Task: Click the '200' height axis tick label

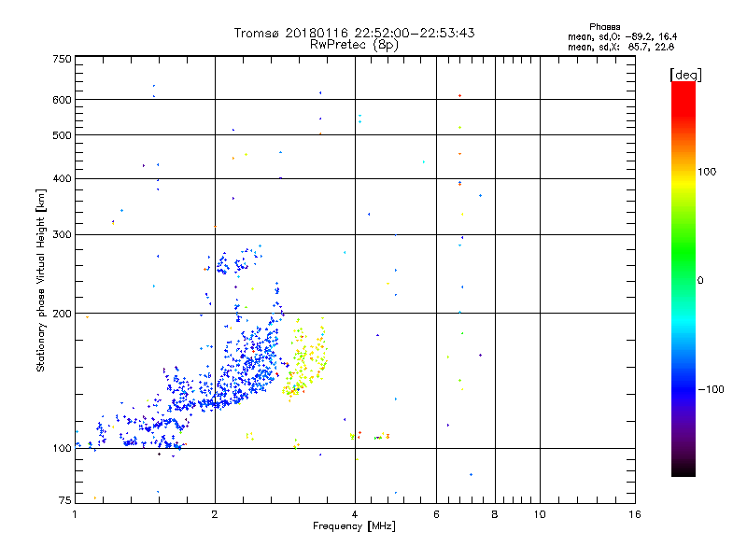Action: click(62, 314)
